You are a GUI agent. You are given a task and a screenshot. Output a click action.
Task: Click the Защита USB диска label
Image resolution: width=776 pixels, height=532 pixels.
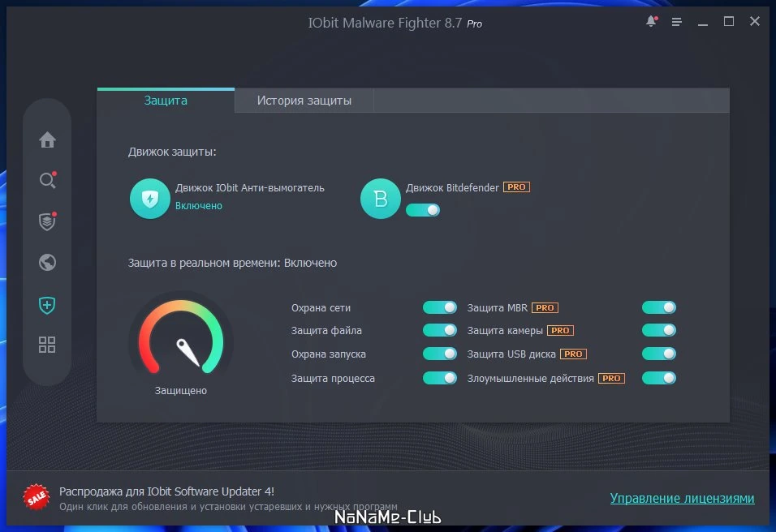pyautogui.click(x=511, y=354)
